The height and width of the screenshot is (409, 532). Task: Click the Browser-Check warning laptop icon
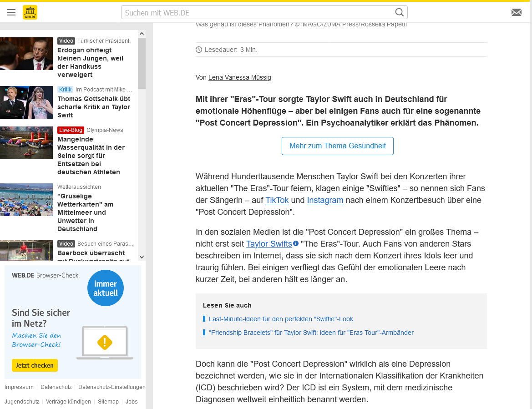pyautogui.click(x=105, y=343)
